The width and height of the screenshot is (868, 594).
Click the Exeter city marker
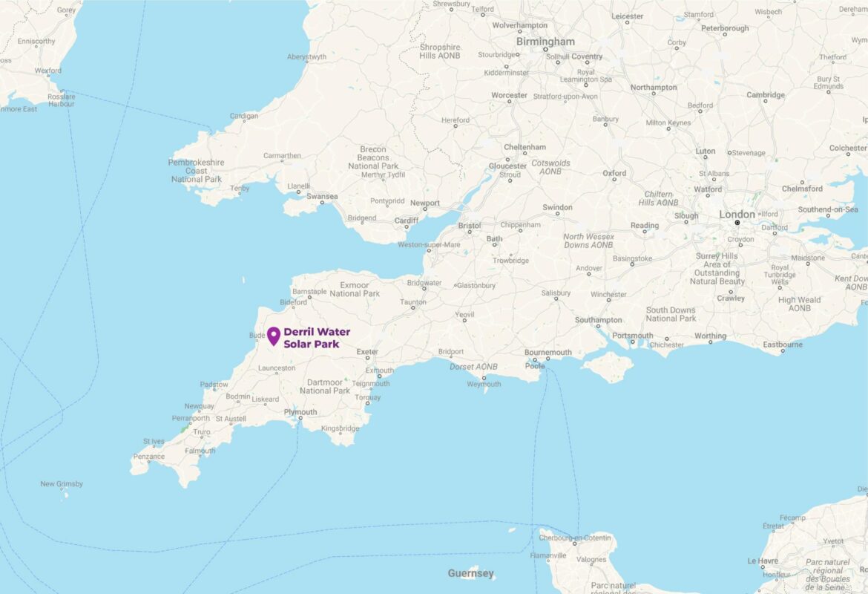click(367, 358)
